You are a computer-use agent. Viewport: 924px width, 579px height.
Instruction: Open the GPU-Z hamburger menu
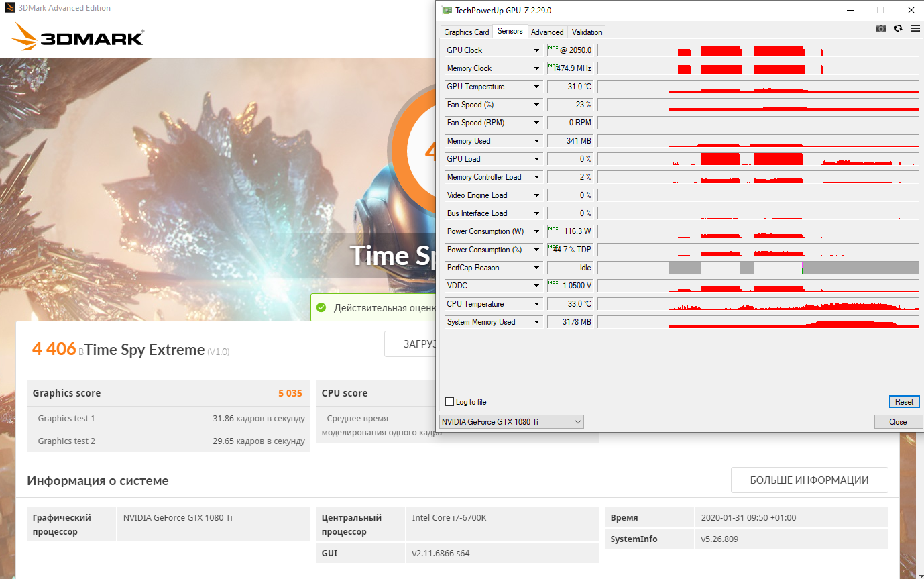915,28
